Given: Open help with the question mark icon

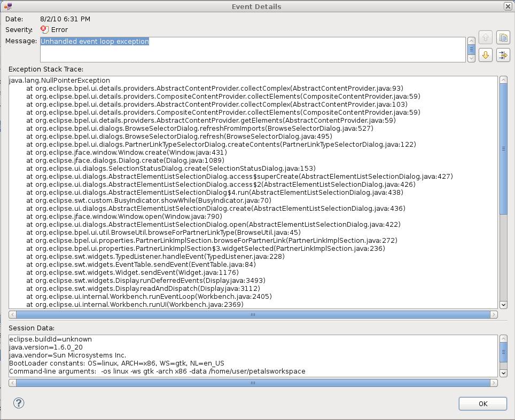Looking at the screenshot, I should click(x=19, y=403).
